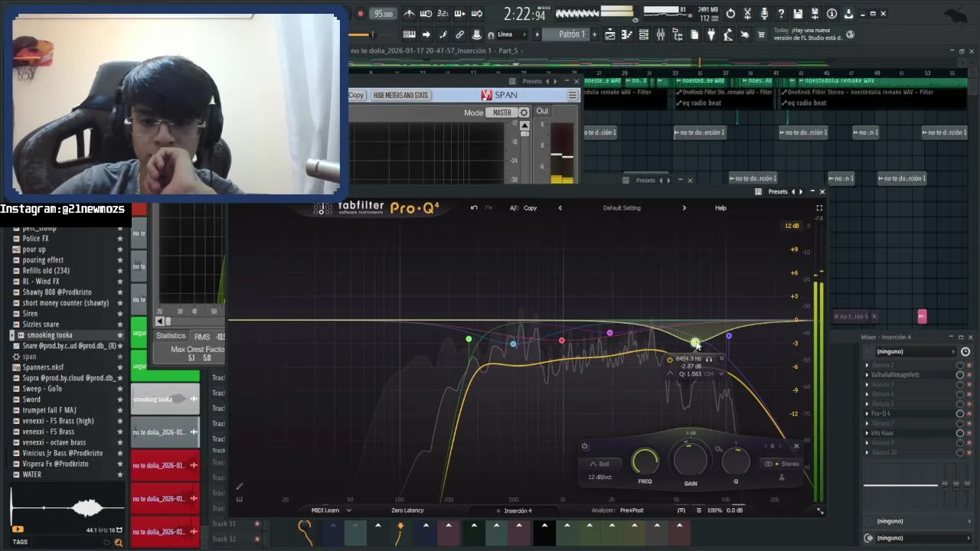Toggle the Stereo placement button in band panel
Viewport: 980px width, 551px height.
pyautogui.click(x=782, y=464)
